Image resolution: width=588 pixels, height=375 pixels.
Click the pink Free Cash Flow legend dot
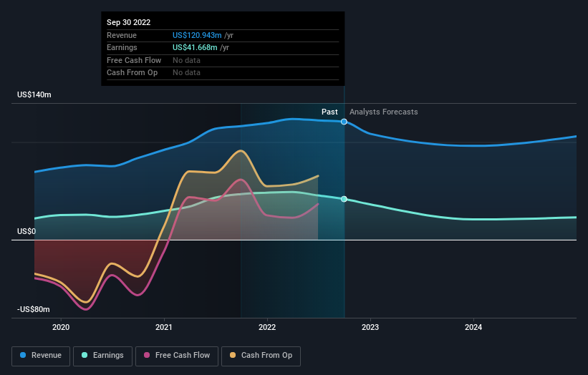147,355
